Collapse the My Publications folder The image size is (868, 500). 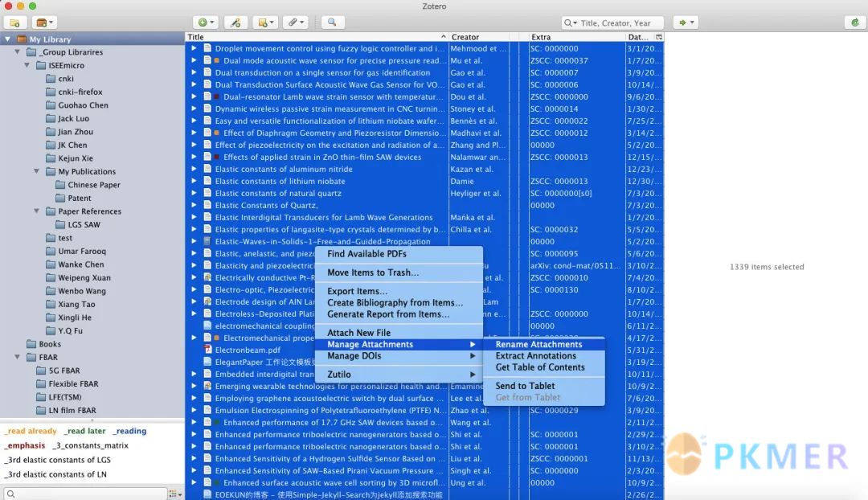36,172
